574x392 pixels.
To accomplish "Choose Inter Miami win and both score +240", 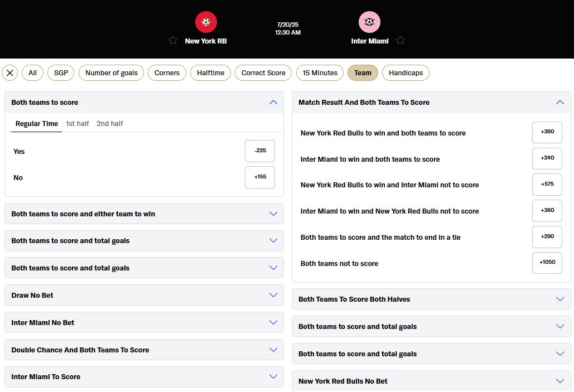I will tap(547, 158).
